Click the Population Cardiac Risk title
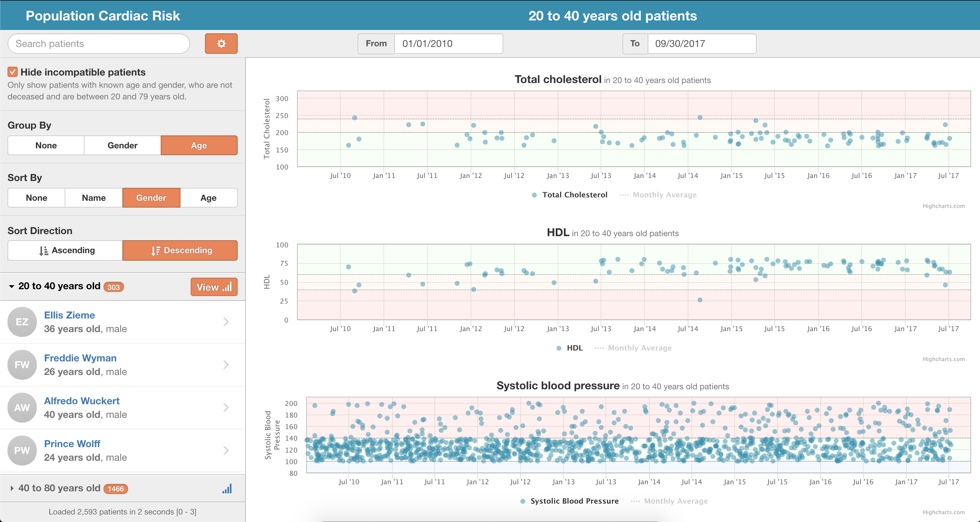980x522 pixels. 103,16
